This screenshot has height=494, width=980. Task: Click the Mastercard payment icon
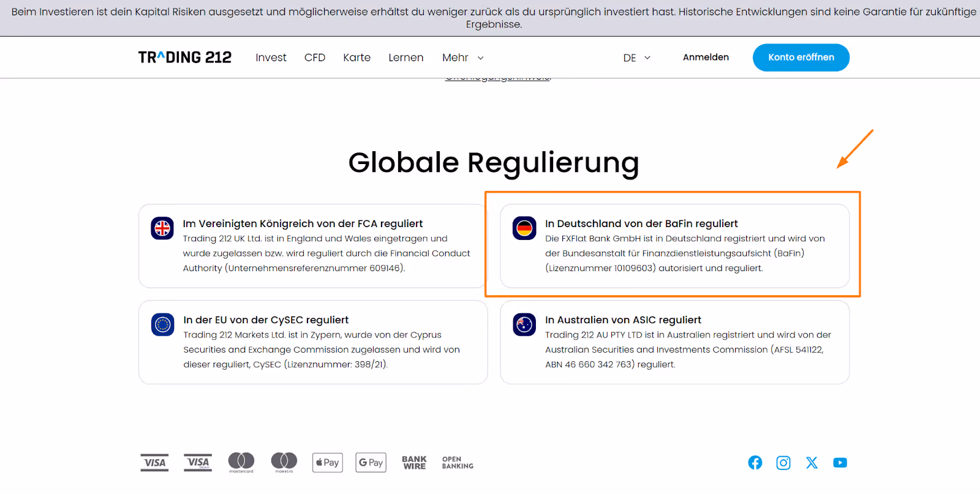(241, 462)
